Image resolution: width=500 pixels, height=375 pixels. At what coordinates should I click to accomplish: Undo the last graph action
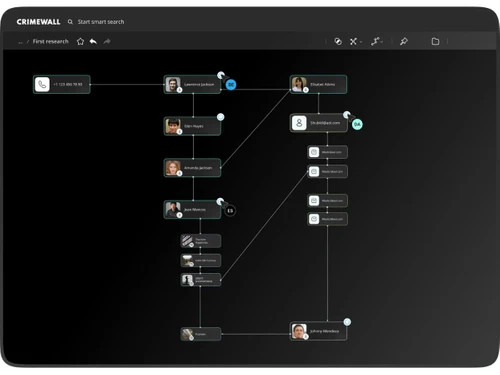point(93,41)
